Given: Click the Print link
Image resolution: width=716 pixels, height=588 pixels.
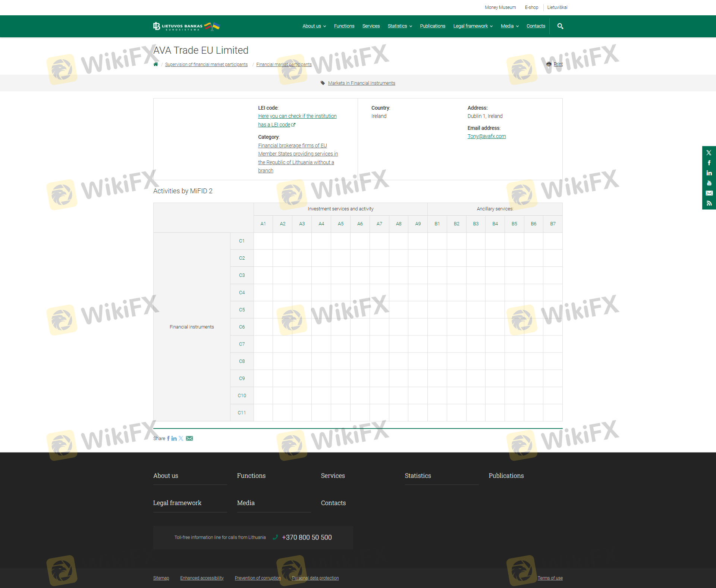Looking at the screenshot, I should [x=558, y=64].
